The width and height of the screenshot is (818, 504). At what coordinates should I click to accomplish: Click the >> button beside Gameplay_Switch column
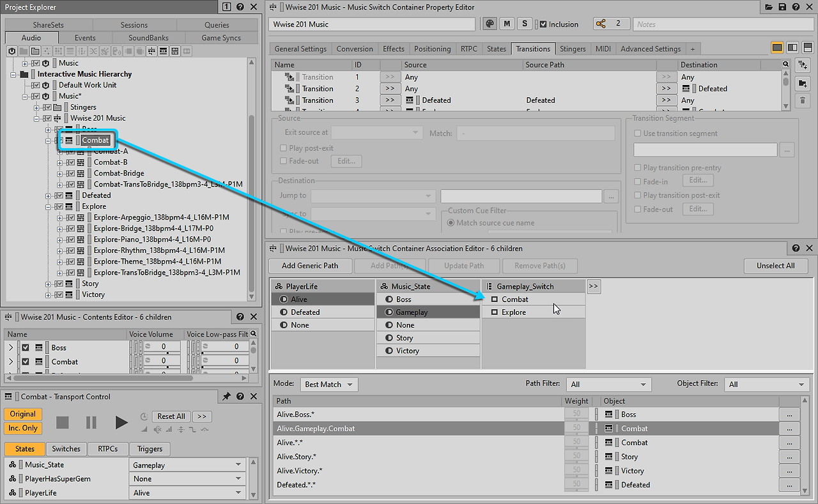point(594,286)
